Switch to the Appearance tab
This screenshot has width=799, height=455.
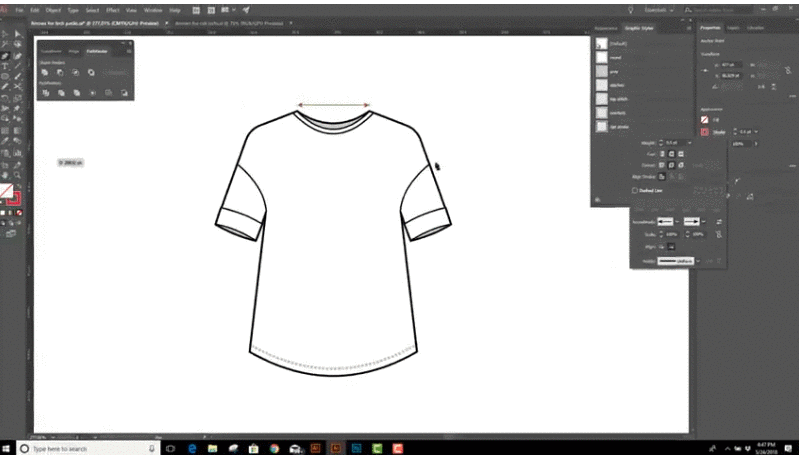click(606, 28)
